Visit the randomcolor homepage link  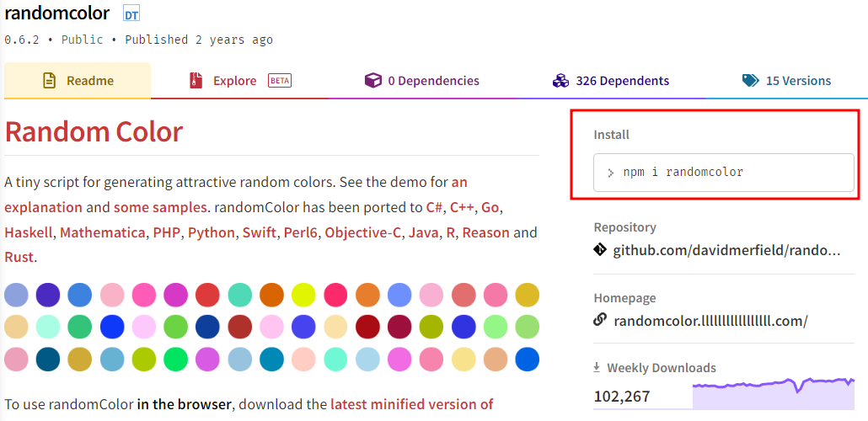coord(710,320)
